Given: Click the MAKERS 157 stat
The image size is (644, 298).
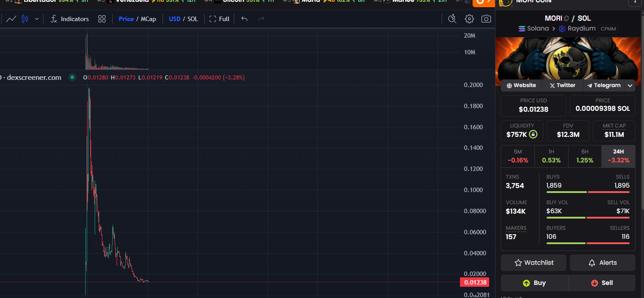Looking at the screenshot, I should 516,232.
